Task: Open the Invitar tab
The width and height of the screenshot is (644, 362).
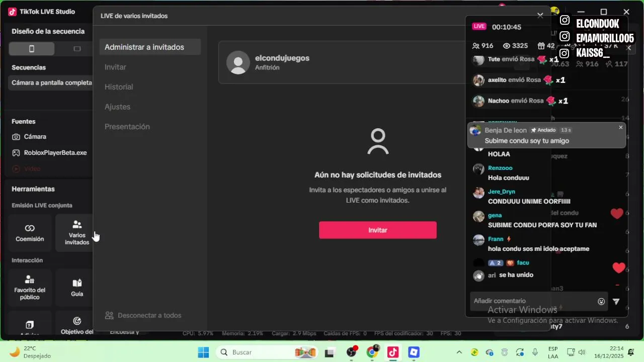Action: click(115, 67)
